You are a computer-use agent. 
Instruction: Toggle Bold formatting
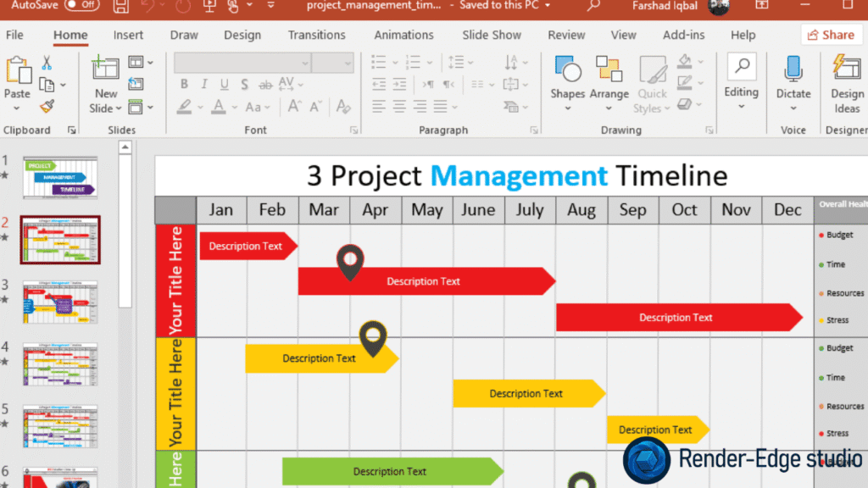[x=183, y=85]
